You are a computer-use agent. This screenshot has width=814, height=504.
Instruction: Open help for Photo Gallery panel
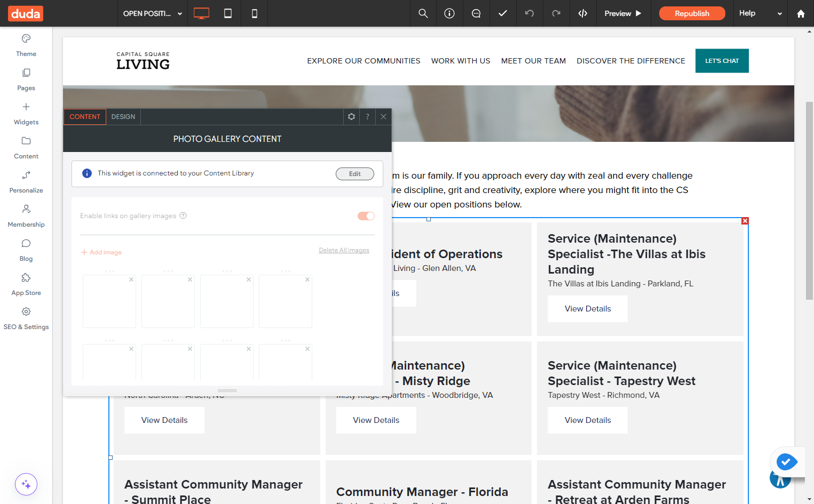(x=367, y=117)
